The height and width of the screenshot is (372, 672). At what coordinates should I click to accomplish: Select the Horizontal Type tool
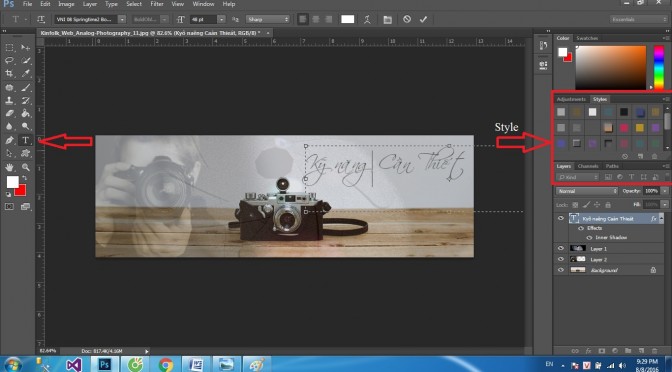[26, 140]
